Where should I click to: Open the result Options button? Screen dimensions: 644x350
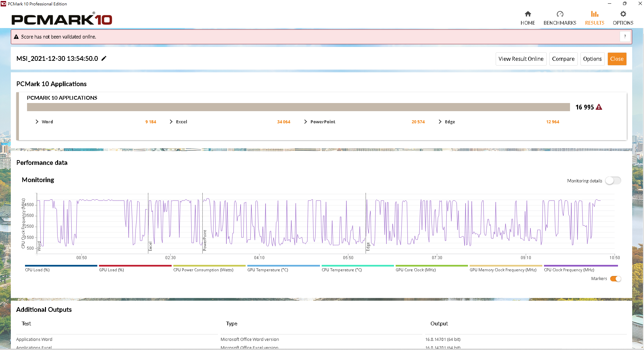[x=592, y=59]
